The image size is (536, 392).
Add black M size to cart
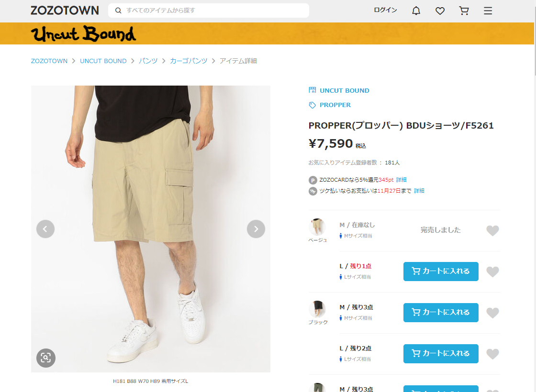[441, 313]
